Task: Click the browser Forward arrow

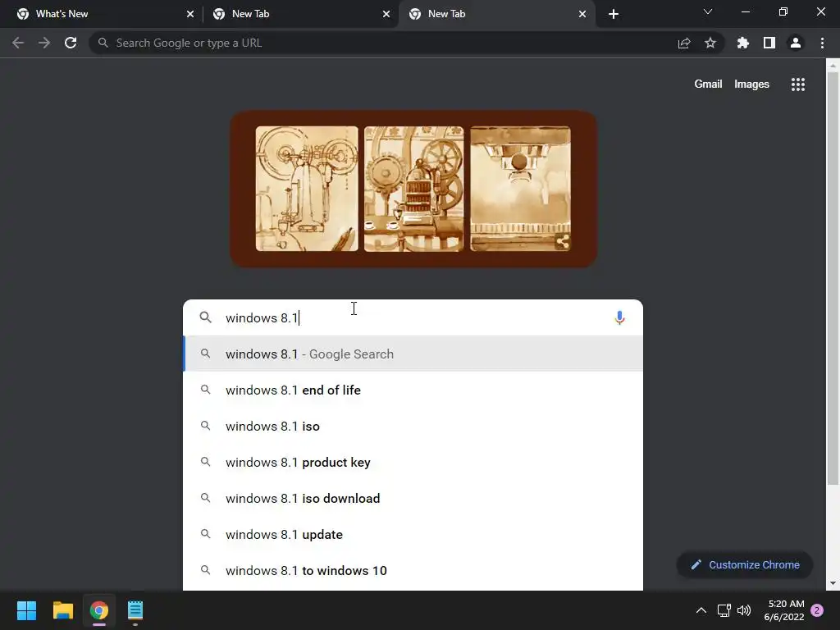Action: click(x=44, y=43)
